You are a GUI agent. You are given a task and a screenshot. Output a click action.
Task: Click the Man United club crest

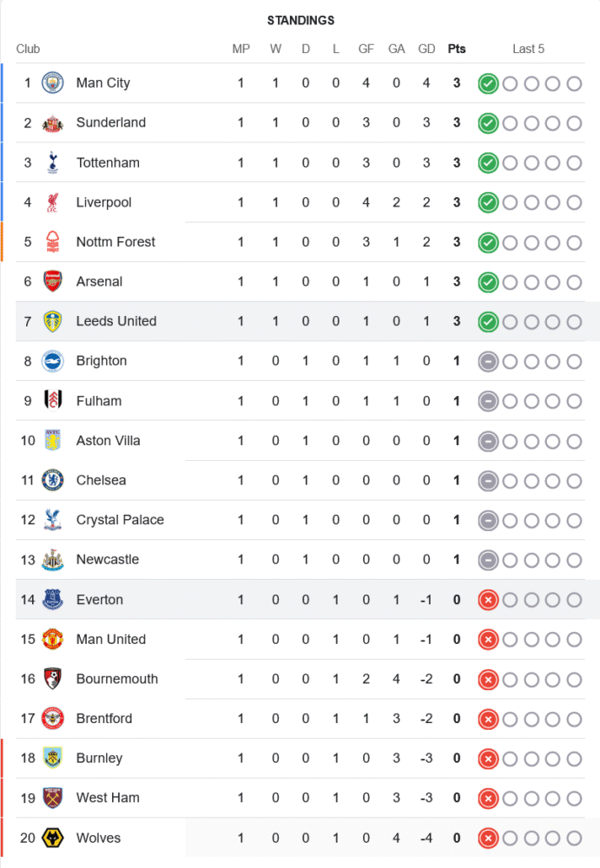point(53,639)
